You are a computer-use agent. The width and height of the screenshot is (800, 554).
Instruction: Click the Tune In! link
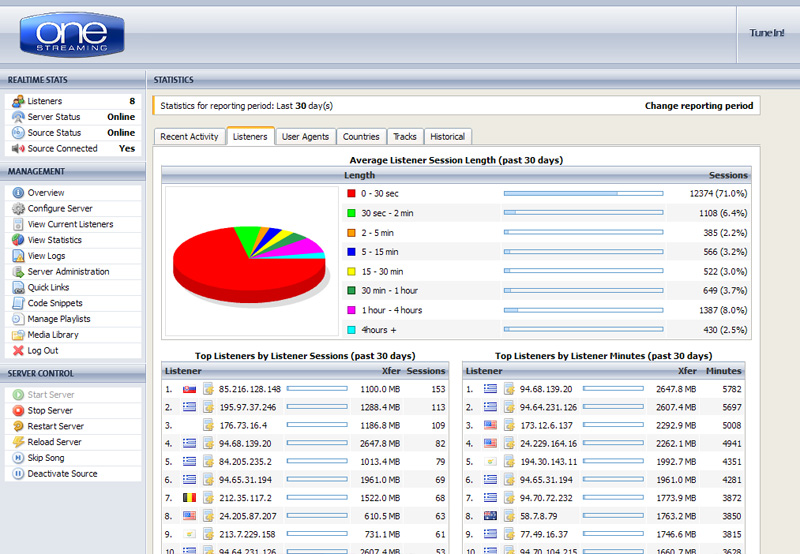767,33
